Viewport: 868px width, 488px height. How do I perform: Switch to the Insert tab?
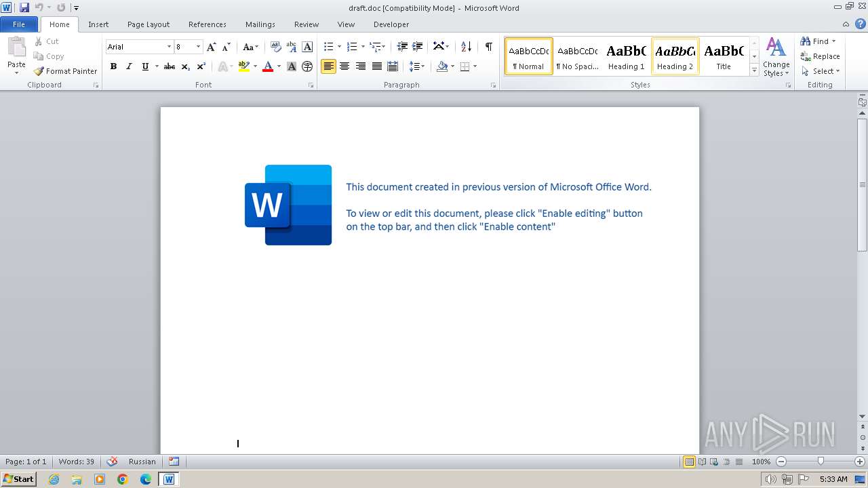click(x=98, y=24)
